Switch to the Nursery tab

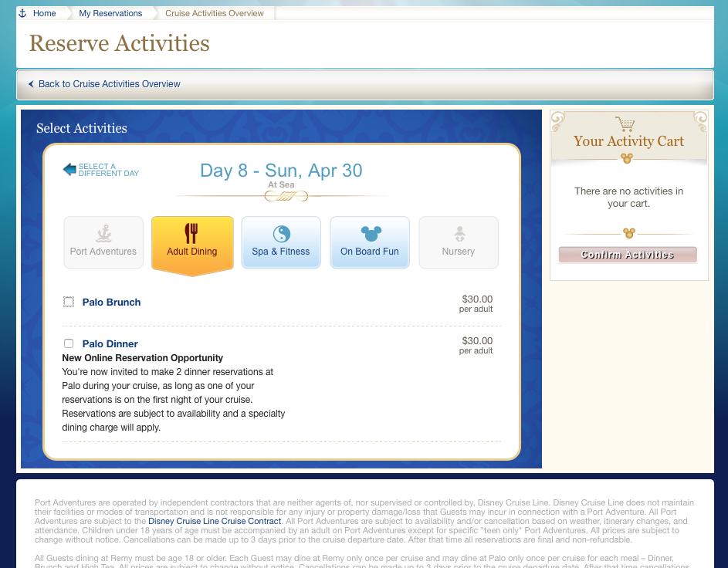[x=459, y=242]
